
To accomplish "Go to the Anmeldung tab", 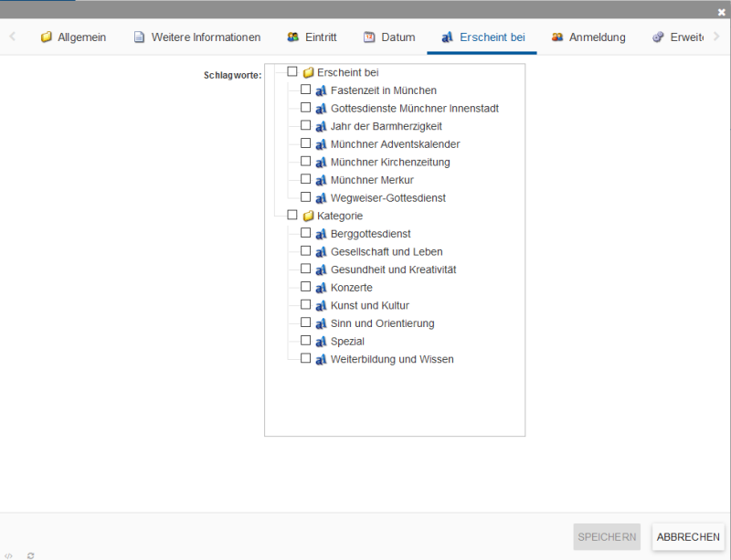I will 588,37.
